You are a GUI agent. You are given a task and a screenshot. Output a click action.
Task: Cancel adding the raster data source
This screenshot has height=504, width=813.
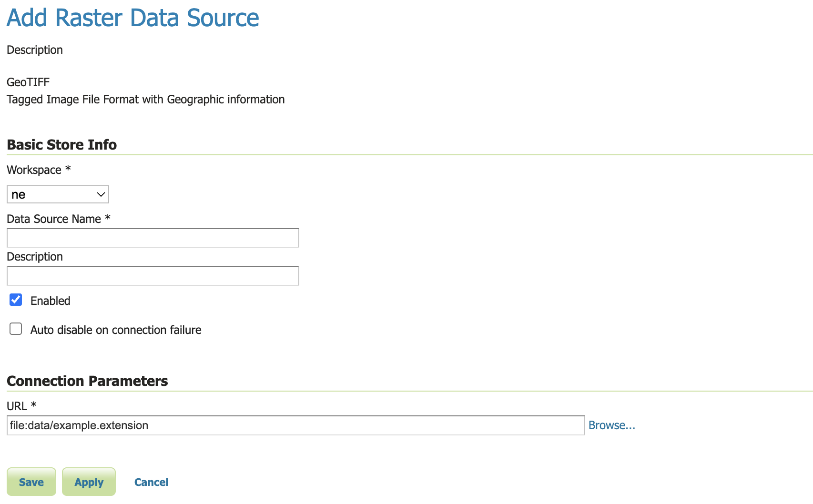(151, 482)
